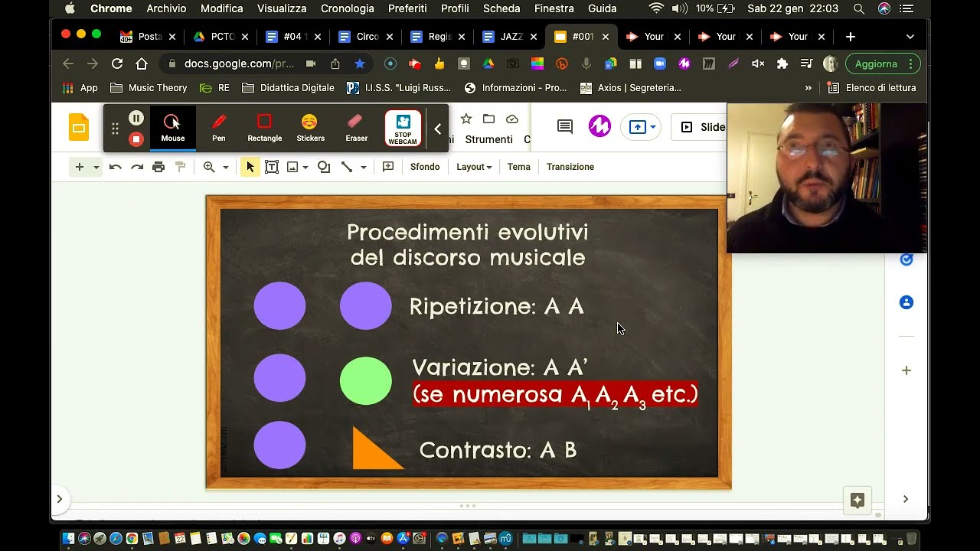Pause the screen recording
This screenshot has width=980, height=551.
click(136, 118)
